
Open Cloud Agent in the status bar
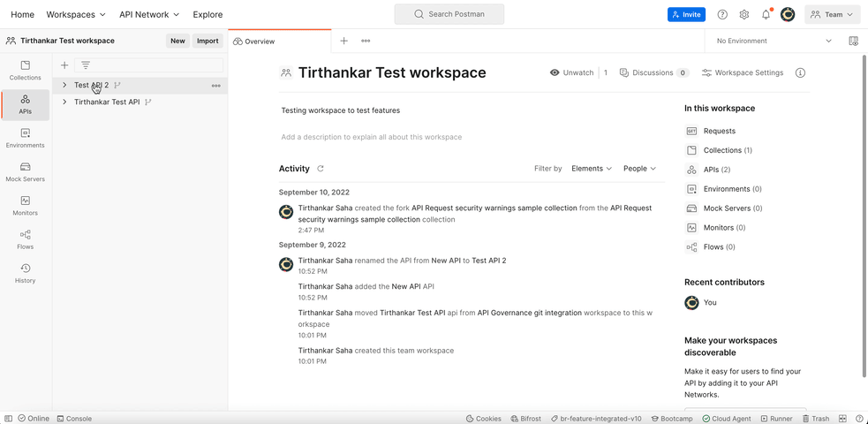point(727,419)
